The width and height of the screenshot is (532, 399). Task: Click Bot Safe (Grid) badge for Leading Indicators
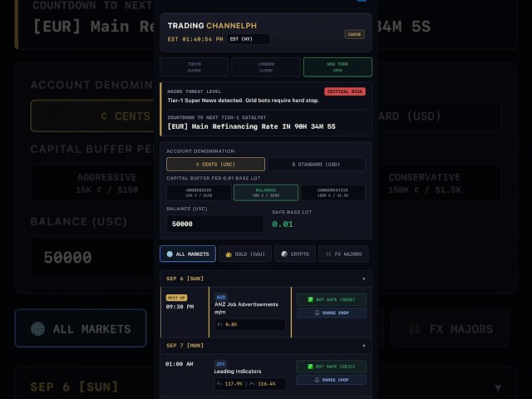tap(331, 367)
